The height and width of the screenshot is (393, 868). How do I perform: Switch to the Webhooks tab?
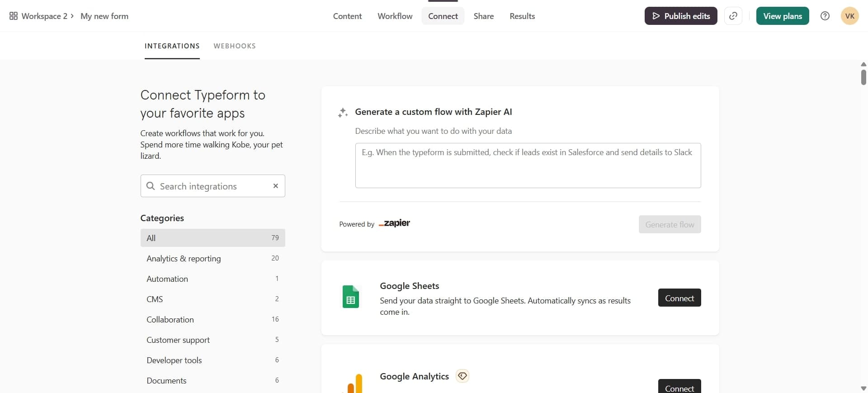click(235, 46)
